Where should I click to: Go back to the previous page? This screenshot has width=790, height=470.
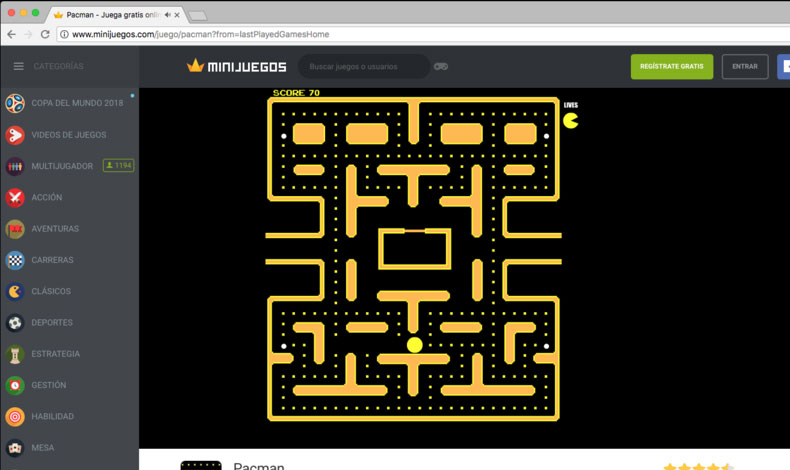12,34
